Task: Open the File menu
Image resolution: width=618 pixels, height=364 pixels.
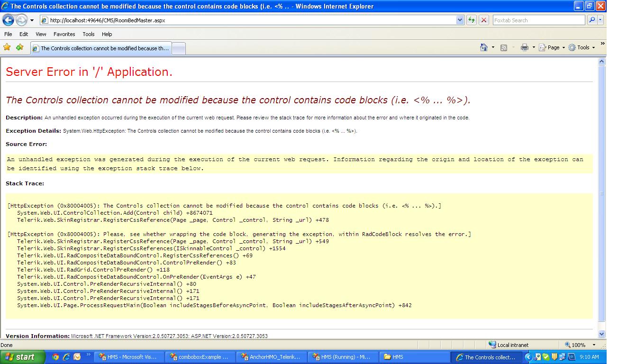Action: point(8,34)
